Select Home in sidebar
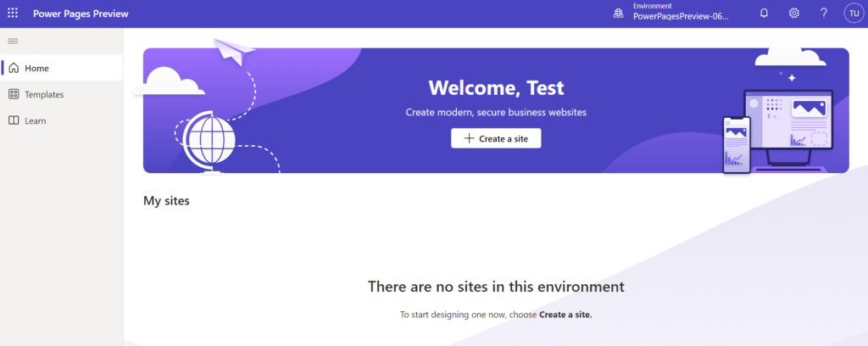Viewport: 868px width, 346px height. click(x=61, y=68)
